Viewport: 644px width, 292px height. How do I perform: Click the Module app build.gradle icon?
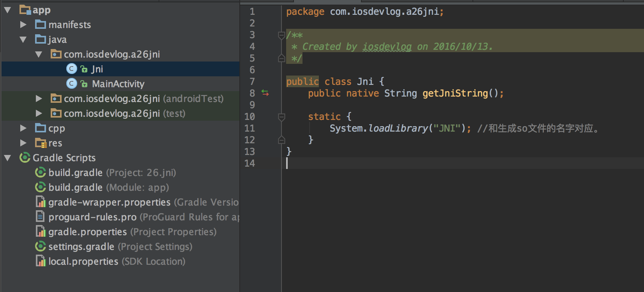click(41, 187)
